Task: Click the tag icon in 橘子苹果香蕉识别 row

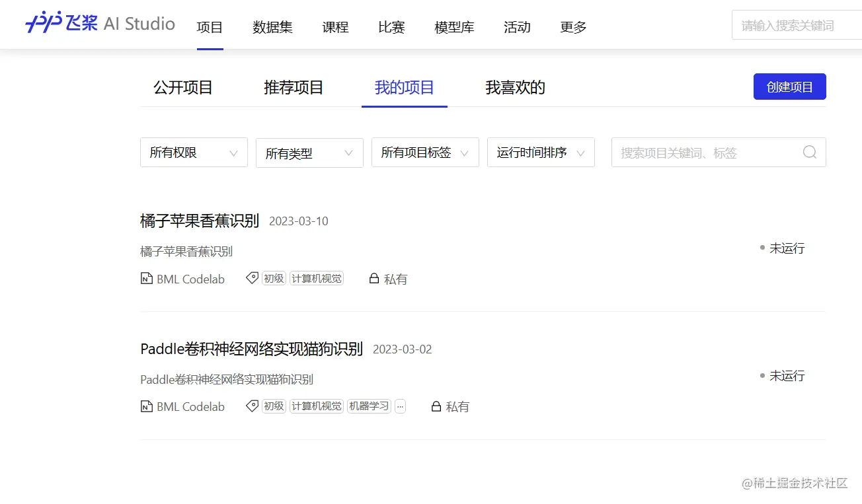Action: (252, 278)
